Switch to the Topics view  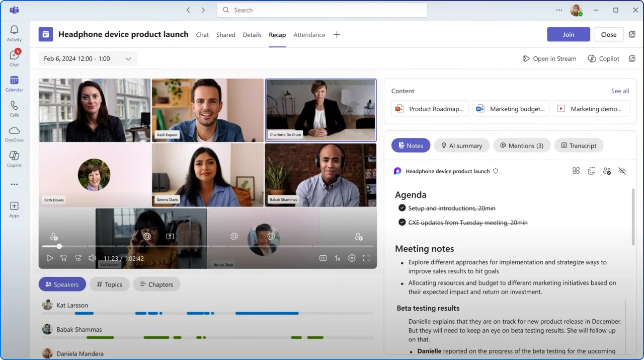[110, 284]
